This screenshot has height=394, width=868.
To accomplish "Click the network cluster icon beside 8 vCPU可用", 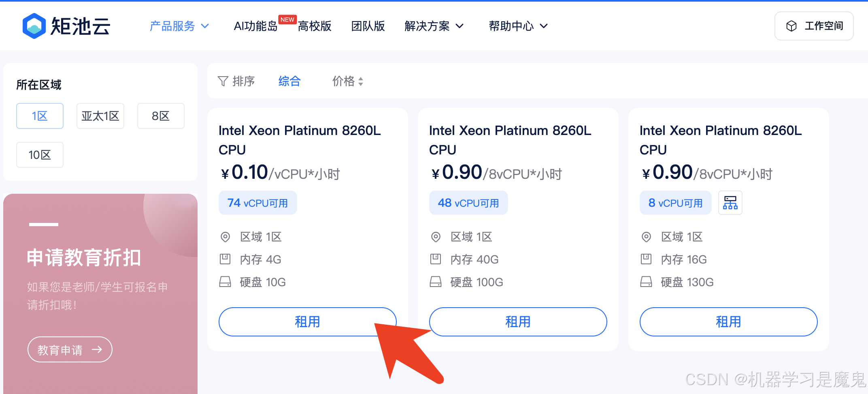I will click(730, 203).
